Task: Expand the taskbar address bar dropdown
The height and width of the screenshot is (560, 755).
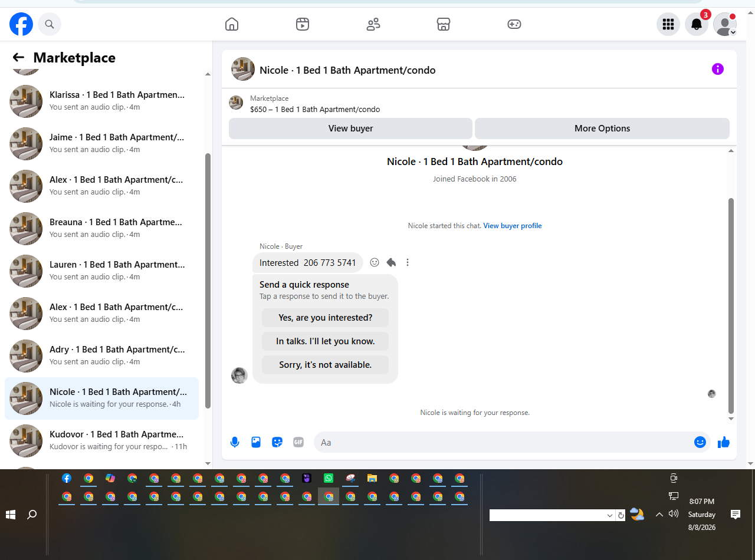Action: pyautogui.click(x=610, y=516)
